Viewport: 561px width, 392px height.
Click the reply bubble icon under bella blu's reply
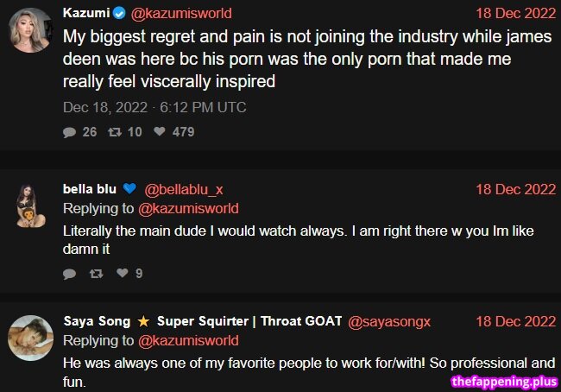click(x=69, y=274)
